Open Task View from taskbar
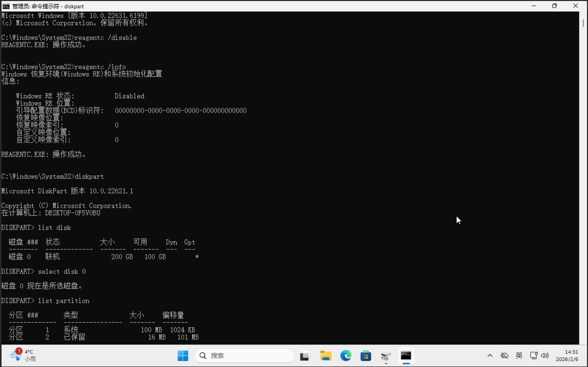Image resolution: width=588 pixels, height=367 pixels. [x=305, y=356]
